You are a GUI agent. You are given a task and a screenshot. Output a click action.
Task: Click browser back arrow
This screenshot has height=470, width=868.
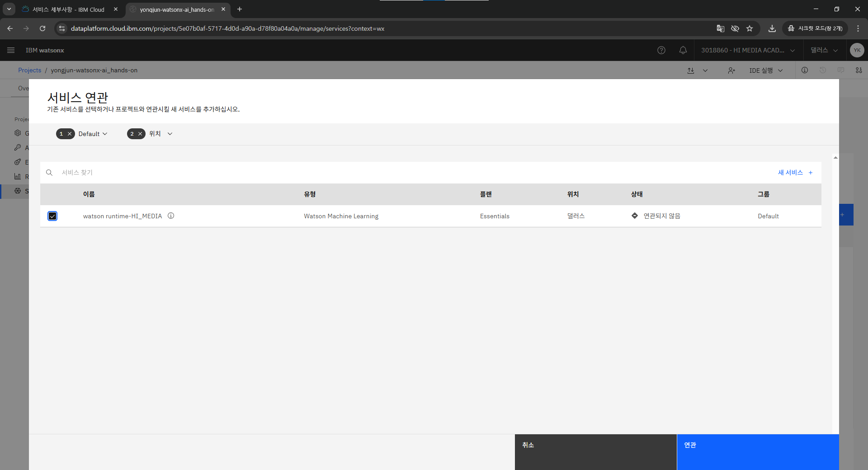[x=10, y=28]
